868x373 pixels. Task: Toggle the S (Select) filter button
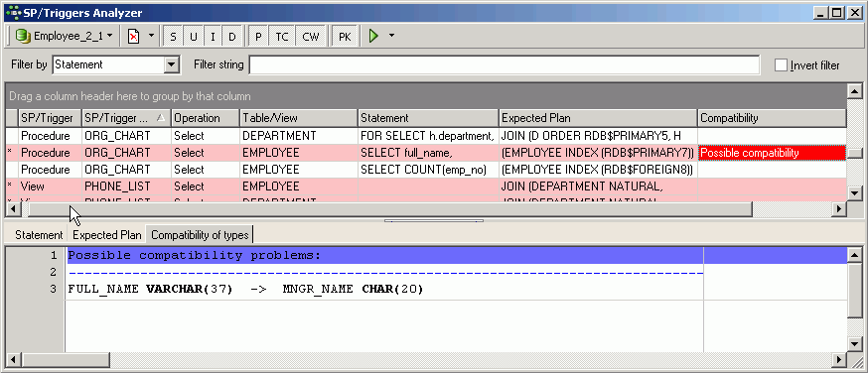173,37
